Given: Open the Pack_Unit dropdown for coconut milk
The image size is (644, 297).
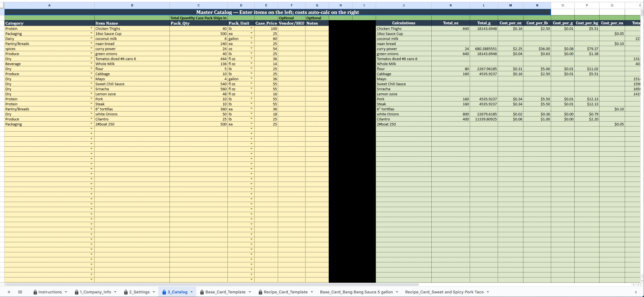Looking at the screenshot, I should click(251, 39).
